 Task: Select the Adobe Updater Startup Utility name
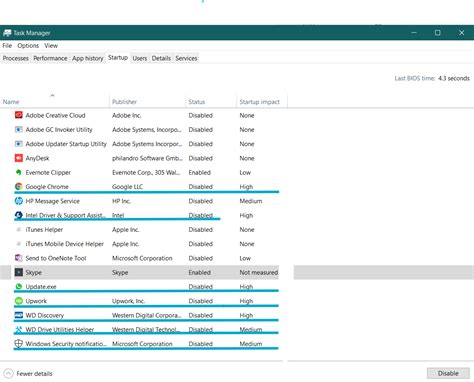66,144
